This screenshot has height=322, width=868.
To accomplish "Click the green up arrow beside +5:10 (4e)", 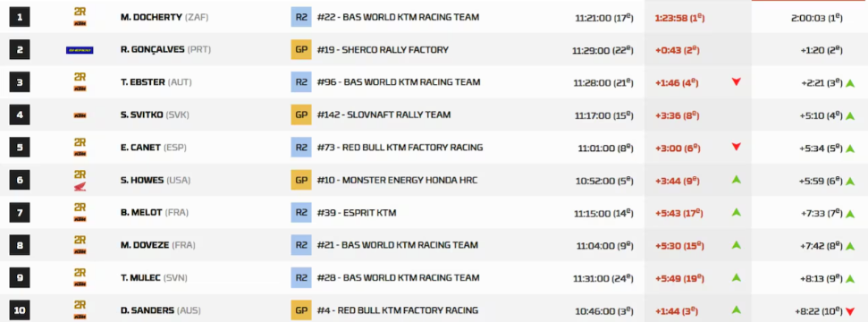I will click(x=850, y=116).
